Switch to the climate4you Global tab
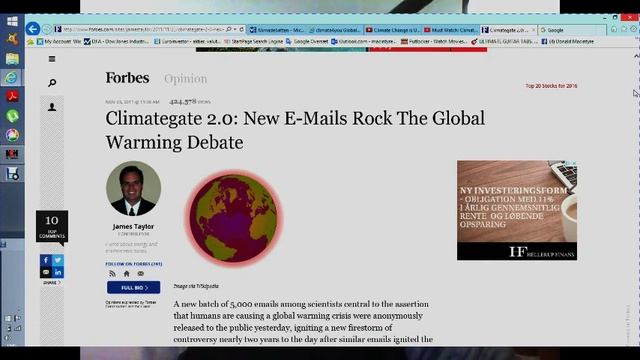 pos(334,30)
